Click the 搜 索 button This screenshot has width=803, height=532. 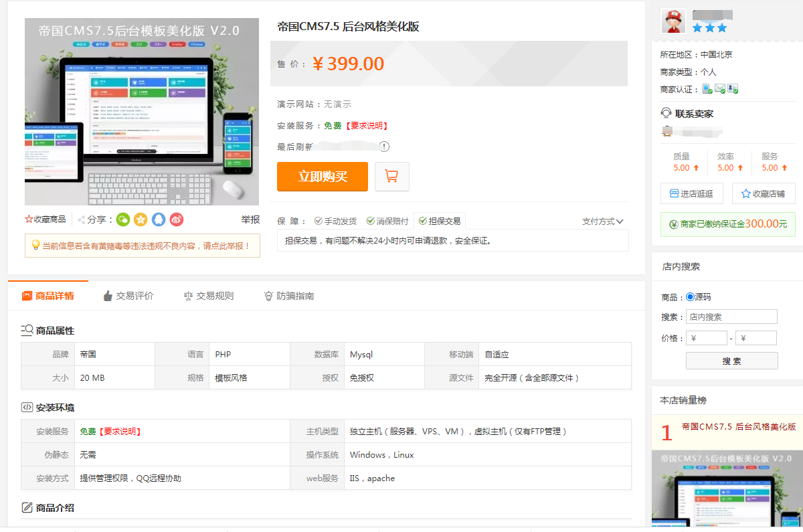coord(732,361)
